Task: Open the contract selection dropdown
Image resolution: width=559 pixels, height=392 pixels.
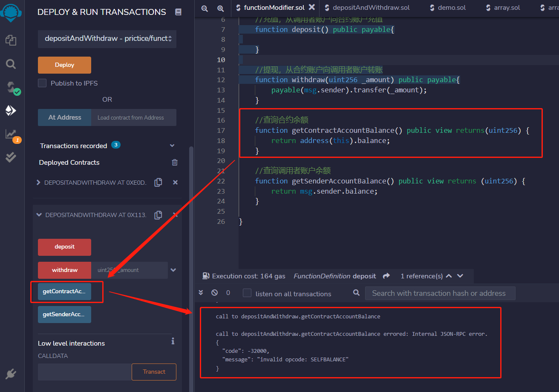Action: point(107,39)
